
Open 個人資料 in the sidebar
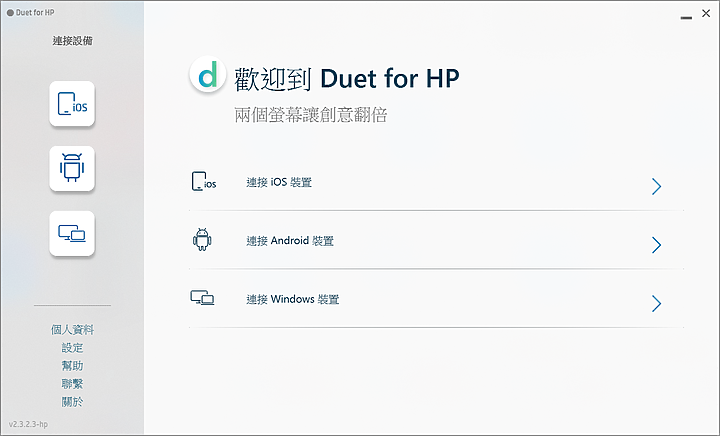(72, 330)
